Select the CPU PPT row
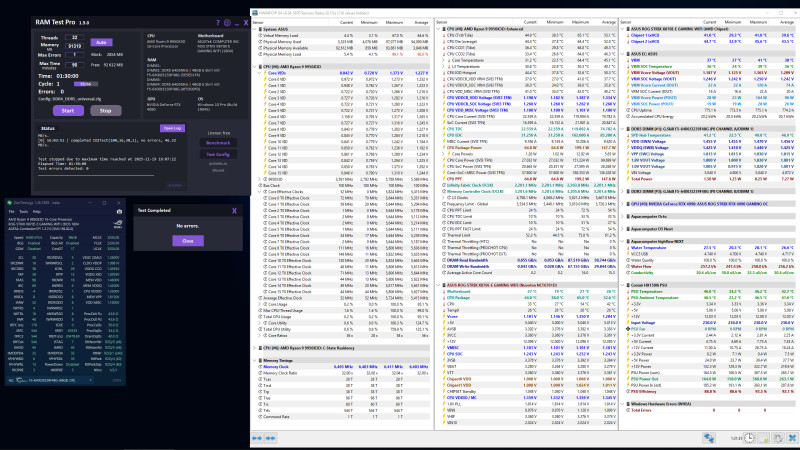Viewport: 800px width, 450px height. point(528,179)
